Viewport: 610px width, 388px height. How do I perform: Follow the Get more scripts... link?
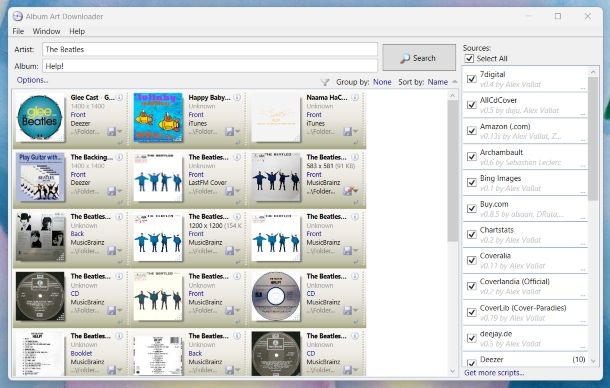pos(494,373)
